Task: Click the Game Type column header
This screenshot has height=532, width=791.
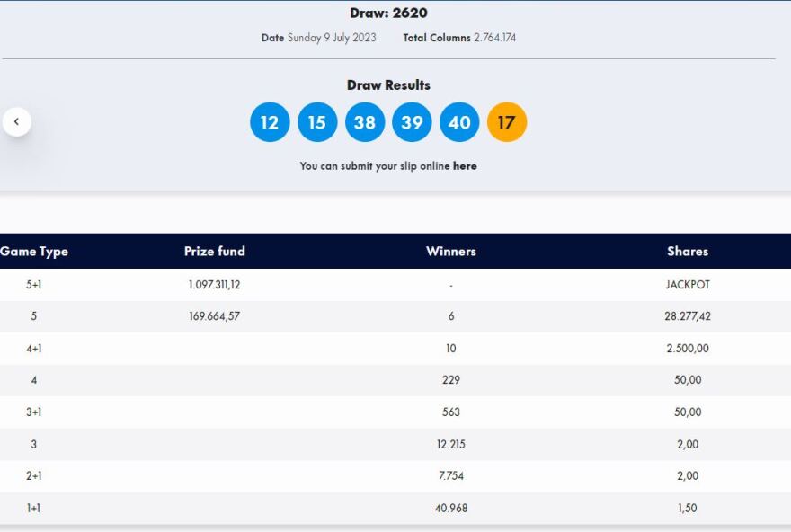Action: [x=34, y=252]
